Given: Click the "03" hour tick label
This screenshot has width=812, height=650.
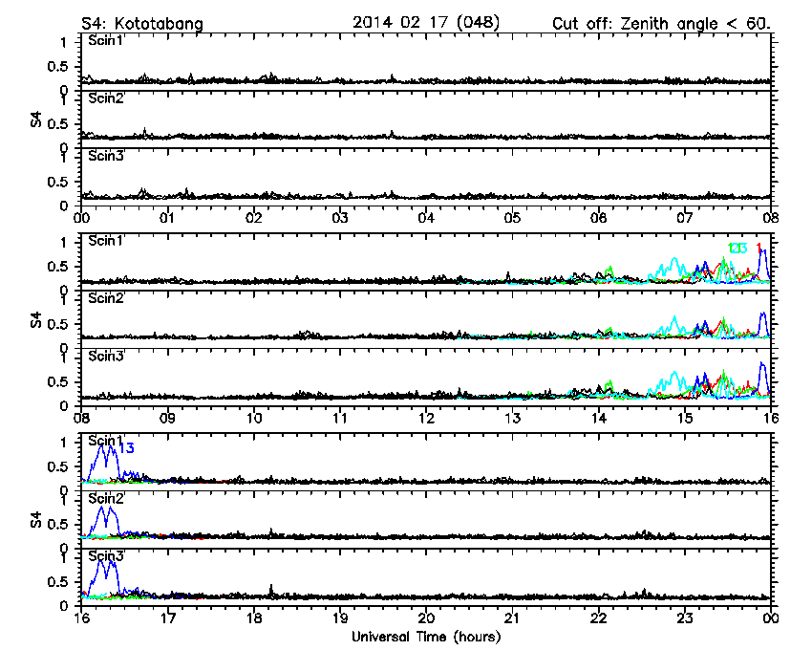Looking at the screenshot, I should click(340, 218).
